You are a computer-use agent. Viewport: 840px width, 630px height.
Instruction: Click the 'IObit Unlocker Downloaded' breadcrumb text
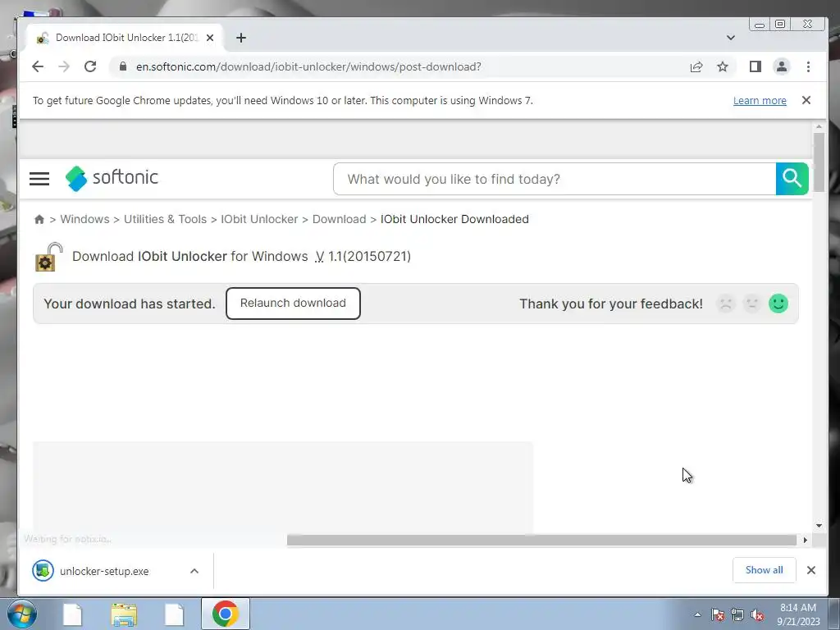click(454, 219)
